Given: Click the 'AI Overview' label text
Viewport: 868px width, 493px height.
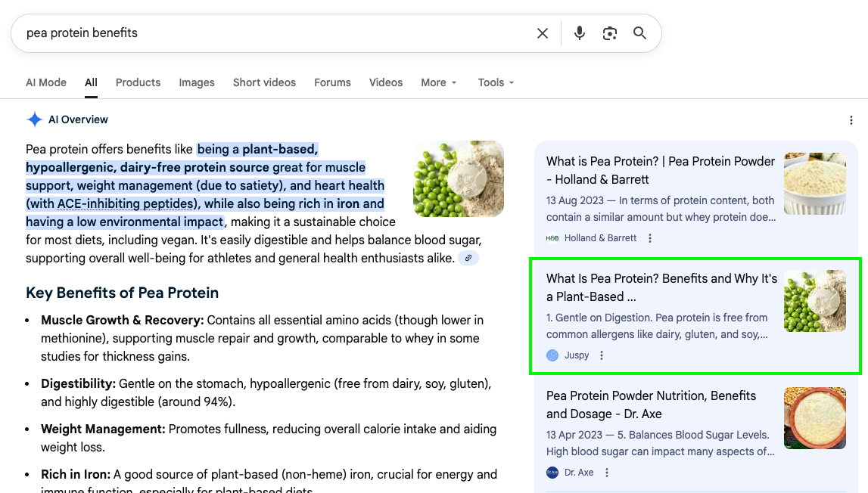Looking at the screenshot, I should click(78, 119).
